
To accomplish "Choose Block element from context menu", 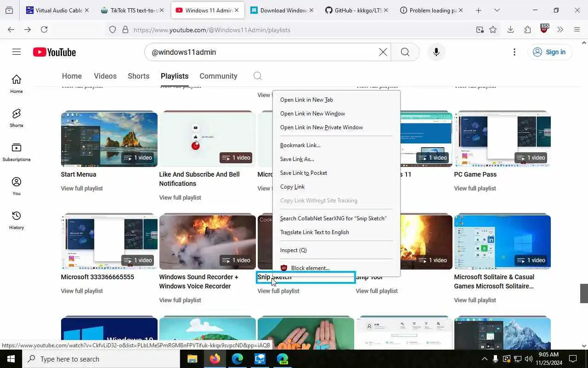I will pos(336,268).
